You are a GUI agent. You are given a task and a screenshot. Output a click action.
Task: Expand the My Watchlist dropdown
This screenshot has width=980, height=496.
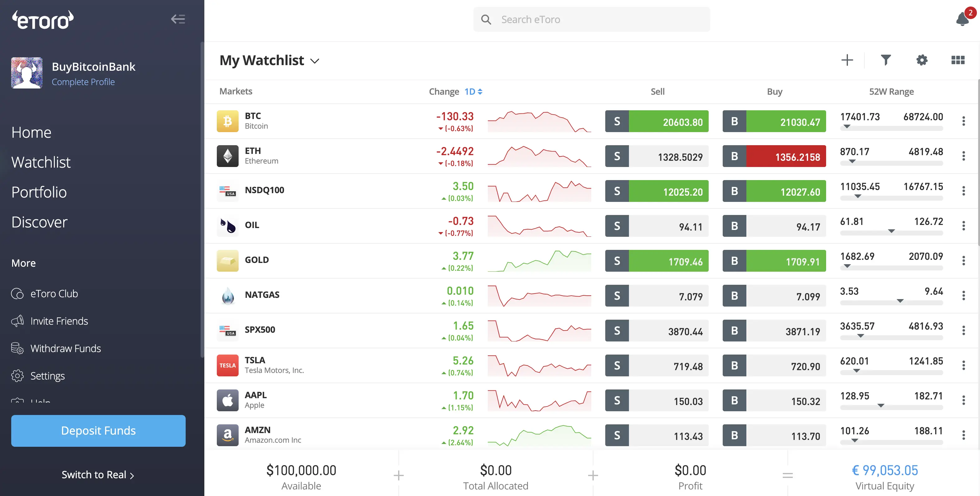[315, 61]
